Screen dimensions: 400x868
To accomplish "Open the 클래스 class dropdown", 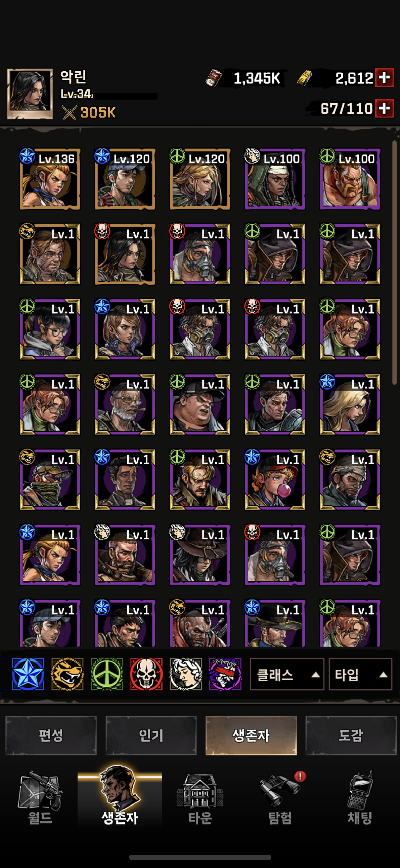I will (287, 674).
